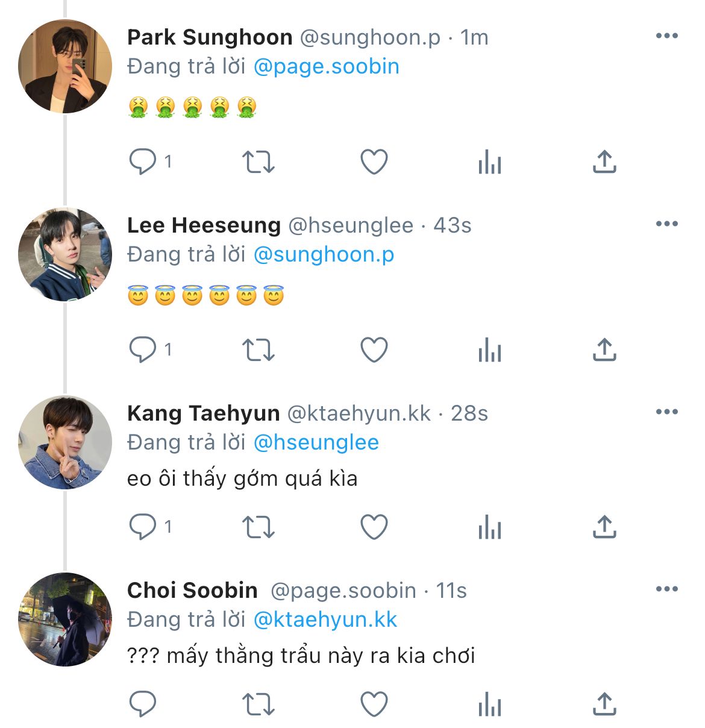View analytics for Lee Heeseung's tweet

click(489, 350)
